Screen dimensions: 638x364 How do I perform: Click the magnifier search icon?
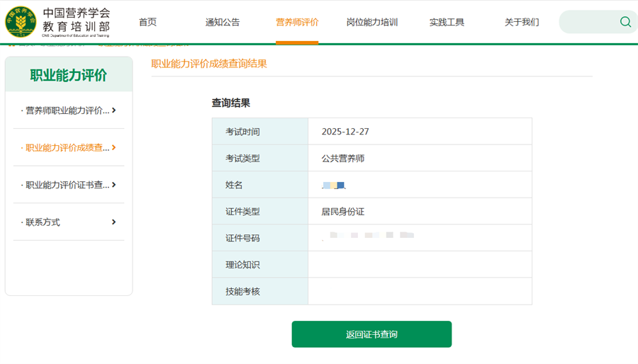(x=625, y=22)
